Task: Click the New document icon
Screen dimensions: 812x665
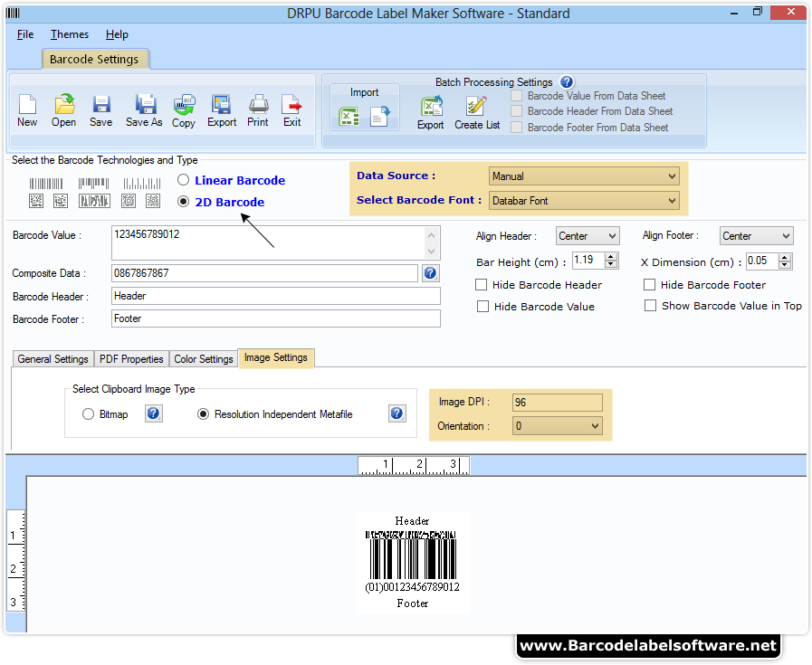Action: 27,105
